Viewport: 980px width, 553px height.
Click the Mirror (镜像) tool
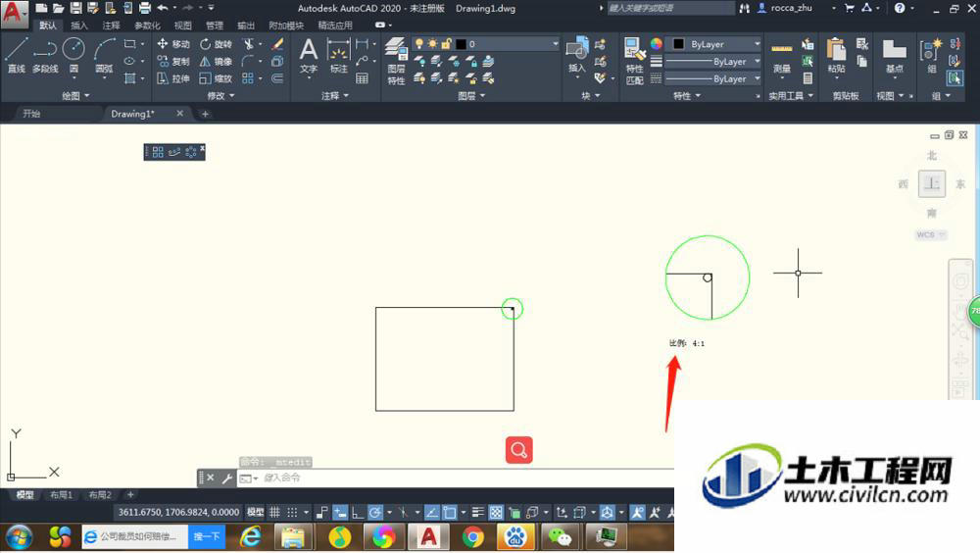pyautogui.click(x=216, y=62)
